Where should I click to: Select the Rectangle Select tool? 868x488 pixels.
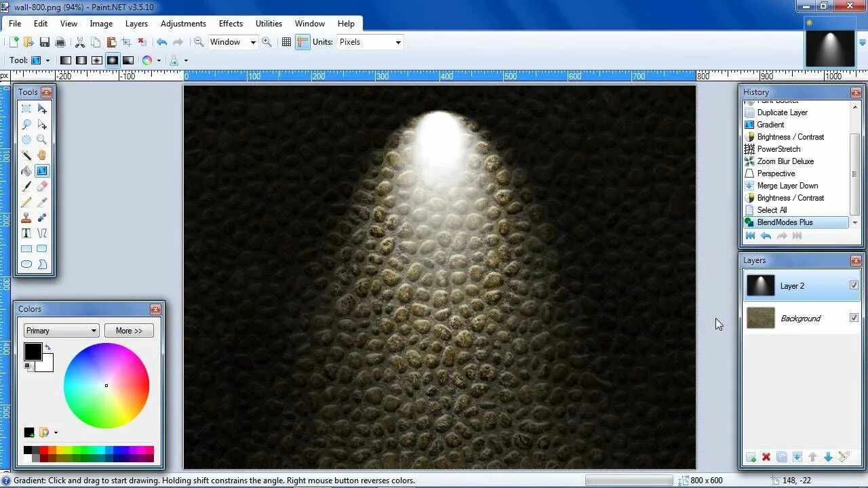[26, 108]
